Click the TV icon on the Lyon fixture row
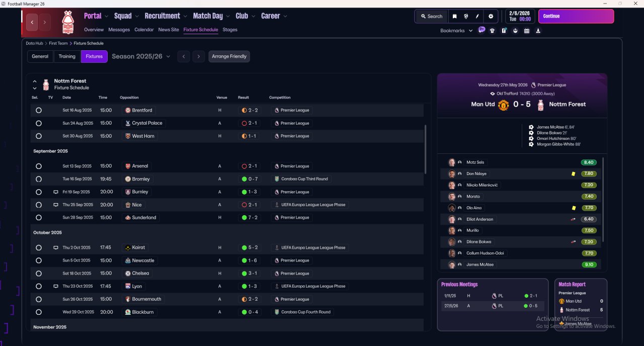Screen dimensions: 644x346 (x=56, y=286)
